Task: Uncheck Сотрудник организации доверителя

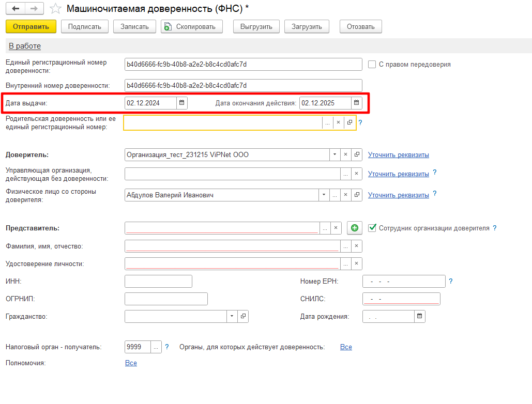Action: [372, 228]
